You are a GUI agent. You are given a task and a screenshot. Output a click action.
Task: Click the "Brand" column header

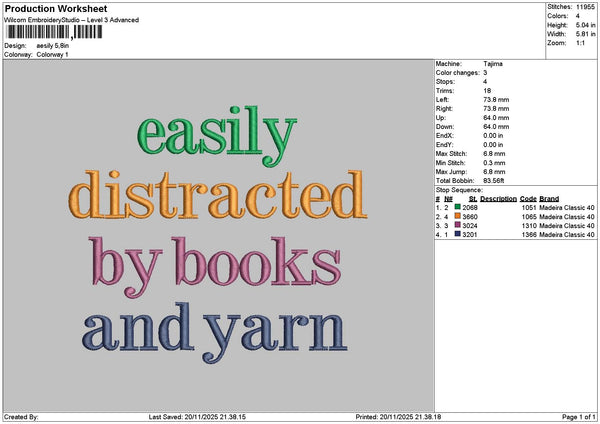click(549, 199)
